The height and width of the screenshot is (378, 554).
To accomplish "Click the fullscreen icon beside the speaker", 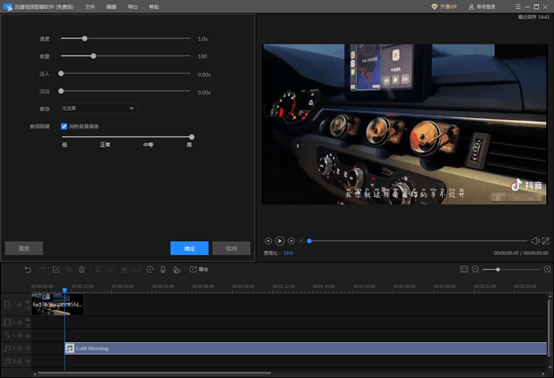I will point(546,241).
